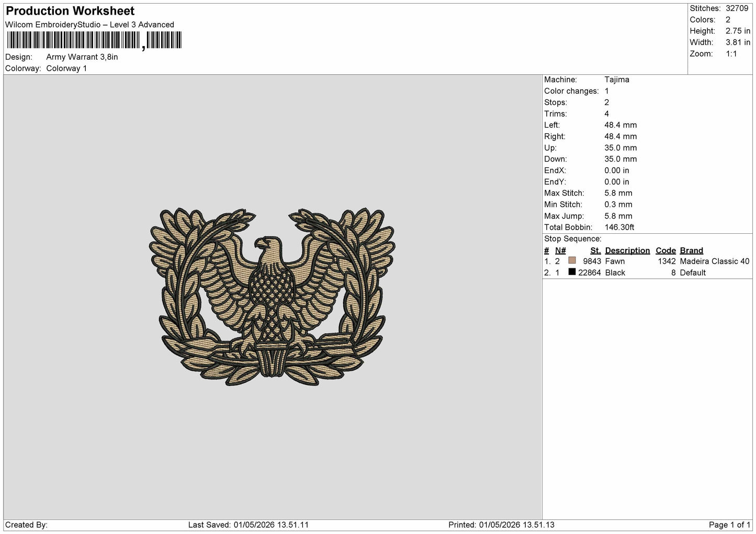This screenshot has width=756, height=534.
Task: Click the Height value '2.75 in'
Action: click(x=738, y=31)
